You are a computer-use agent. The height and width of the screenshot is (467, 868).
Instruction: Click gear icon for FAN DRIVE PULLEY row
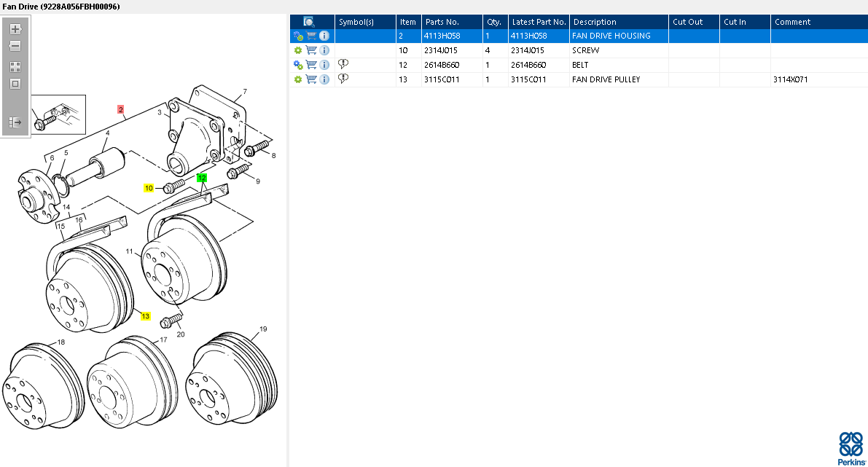tap(297, 79)
